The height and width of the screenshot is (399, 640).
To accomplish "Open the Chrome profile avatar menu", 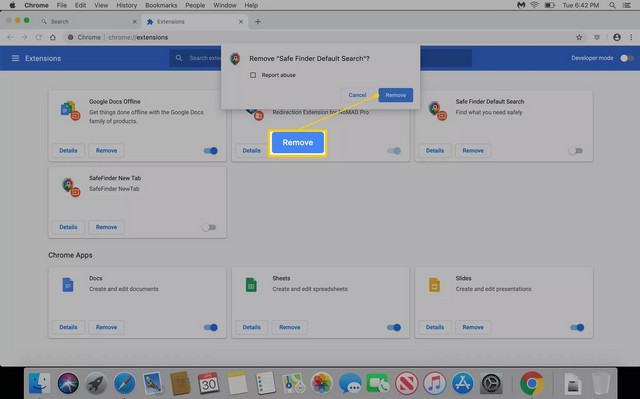I will pyautogui.click(x=617, y=37).
